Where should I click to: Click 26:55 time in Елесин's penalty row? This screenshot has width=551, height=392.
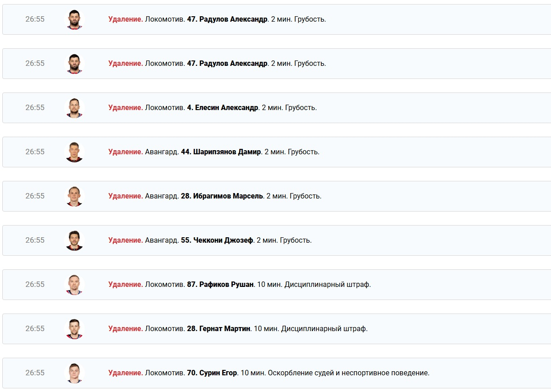[x=35, y=108]
